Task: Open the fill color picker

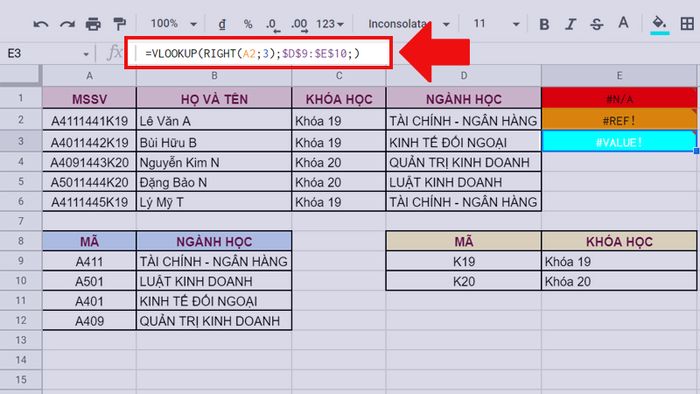Action: (x=659, y=24)
